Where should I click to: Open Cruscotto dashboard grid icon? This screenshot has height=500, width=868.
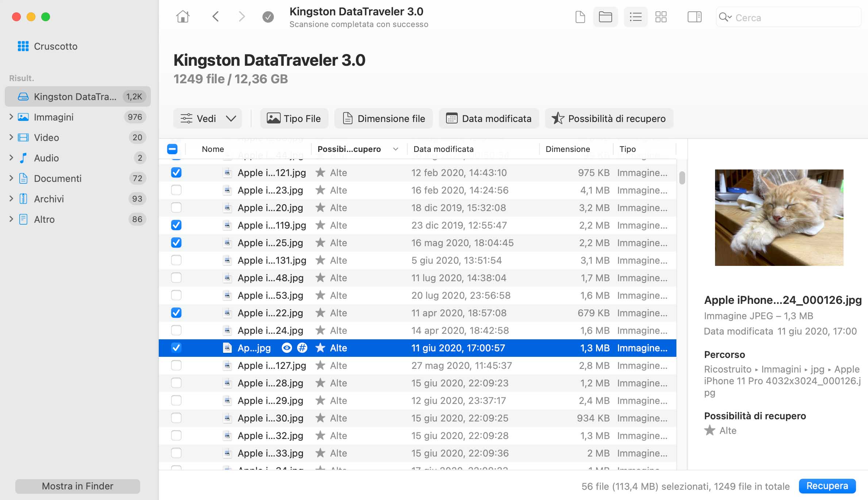click(x=23, y=46)
